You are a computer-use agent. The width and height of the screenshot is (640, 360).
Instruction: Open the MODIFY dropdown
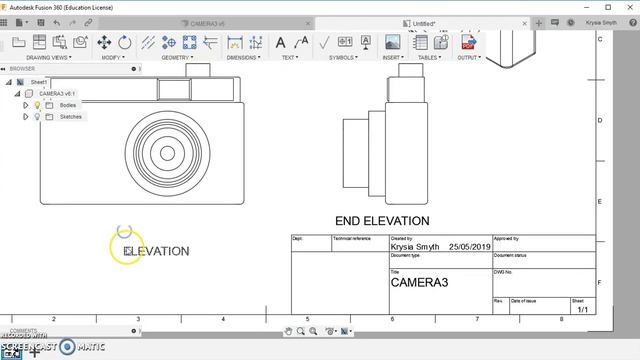pos(113,58)
